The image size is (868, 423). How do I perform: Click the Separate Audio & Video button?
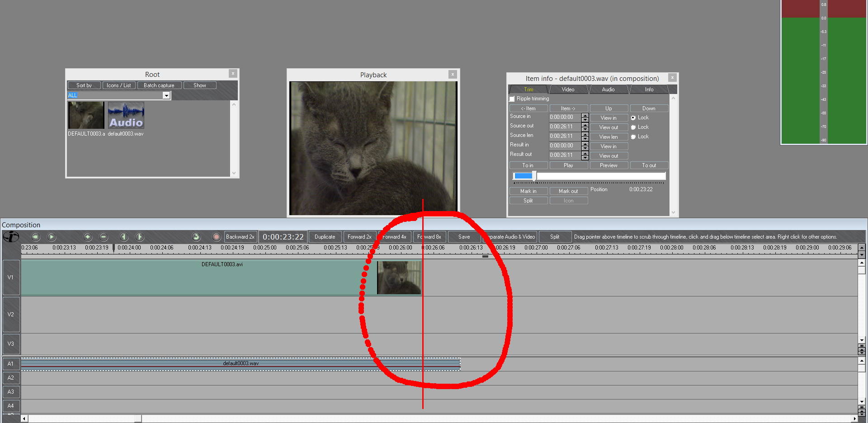pos(509,237)
